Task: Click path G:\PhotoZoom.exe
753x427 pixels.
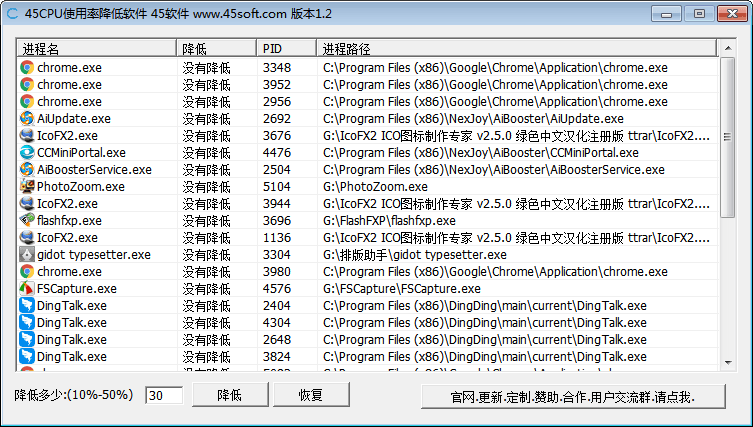Action: pos(375,187)
